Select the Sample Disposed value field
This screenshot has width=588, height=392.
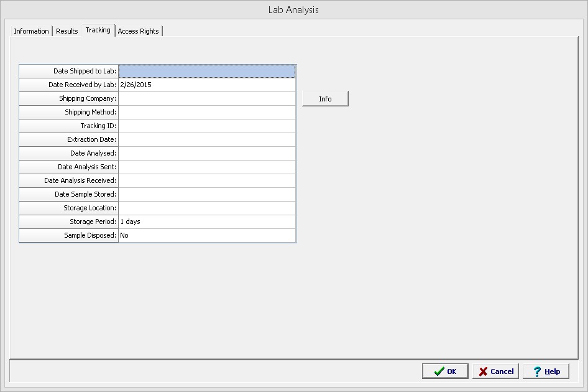click(x=206, y=236)
